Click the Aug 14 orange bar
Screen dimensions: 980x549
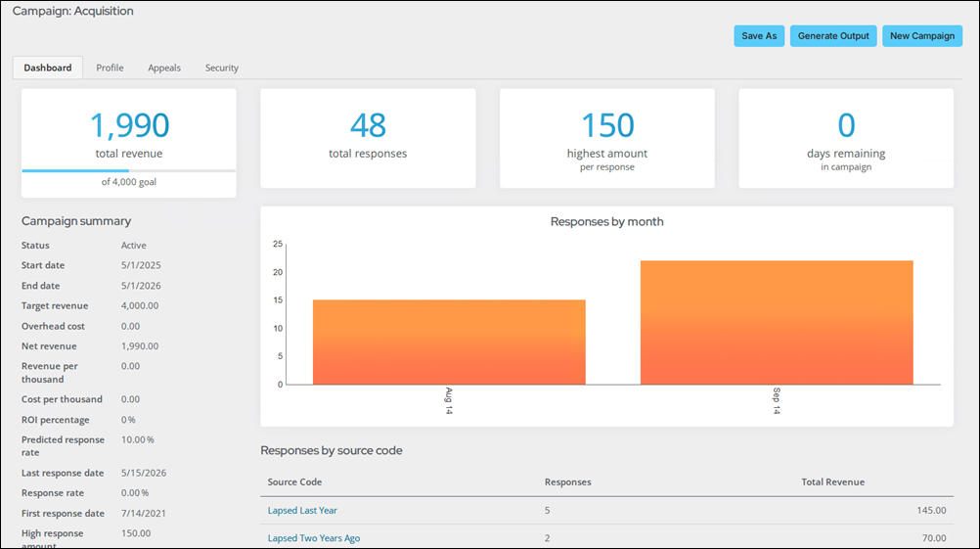pyautogui.click(x=449, y=343)
